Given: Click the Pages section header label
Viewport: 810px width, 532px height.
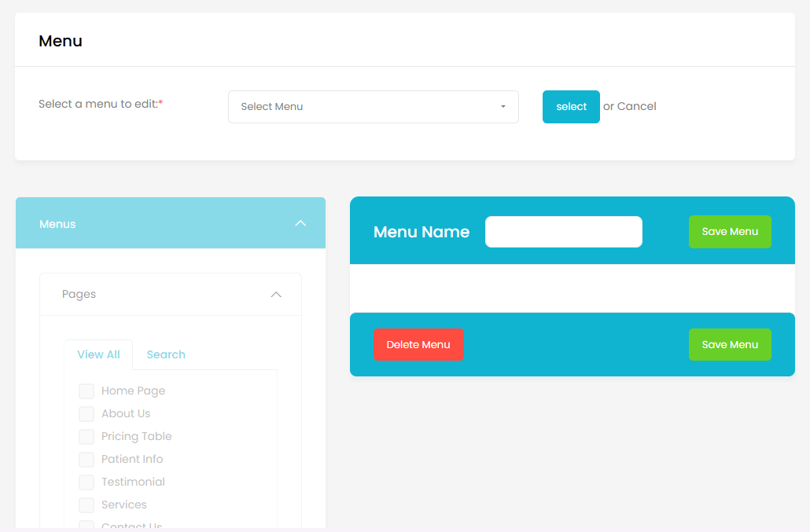Looking at the screenshot, I should [x=79, y=295].
